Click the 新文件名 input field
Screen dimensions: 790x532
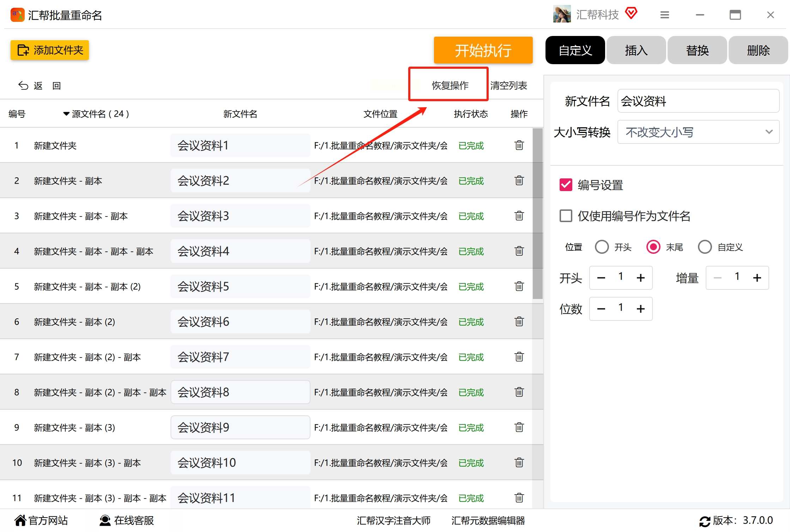pyautogui.click(x=698, y=101)
